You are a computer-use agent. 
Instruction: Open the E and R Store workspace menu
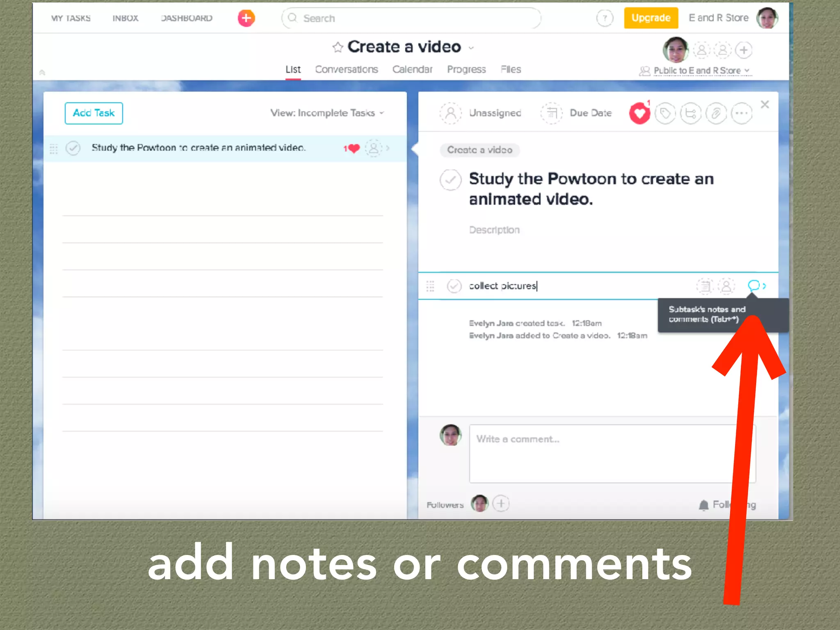click(x=719, y=18)
